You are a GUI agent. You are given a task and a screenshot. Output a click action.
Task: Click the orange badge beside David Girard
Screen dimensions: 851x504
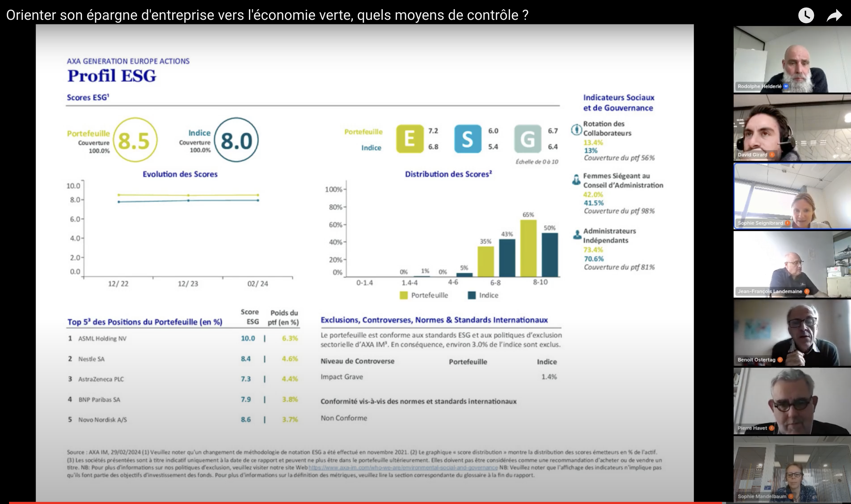[772, 155]
